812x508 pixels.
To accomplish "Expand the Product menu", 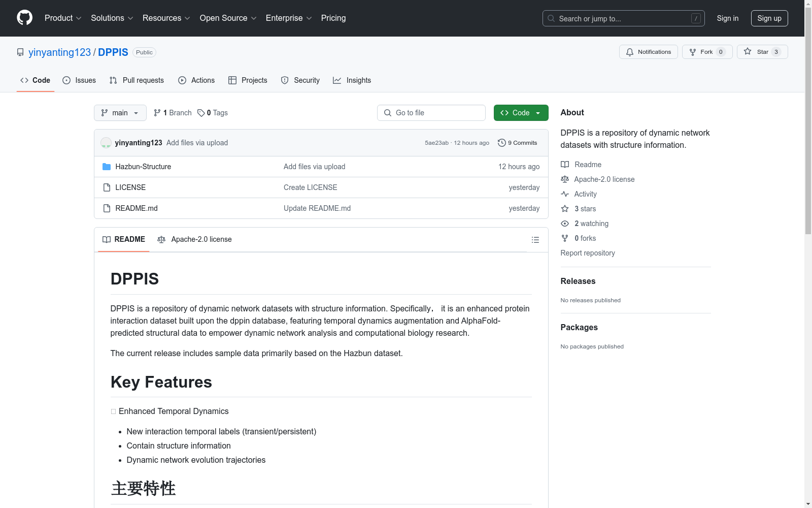I will 63,18.
